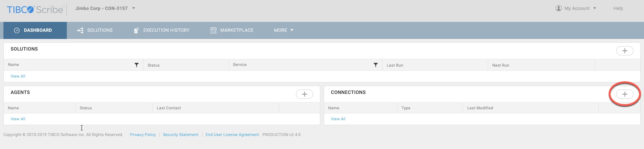Expand the Jimbo Corp organization dropdown
644x149 pixels.
click(134, 8)
